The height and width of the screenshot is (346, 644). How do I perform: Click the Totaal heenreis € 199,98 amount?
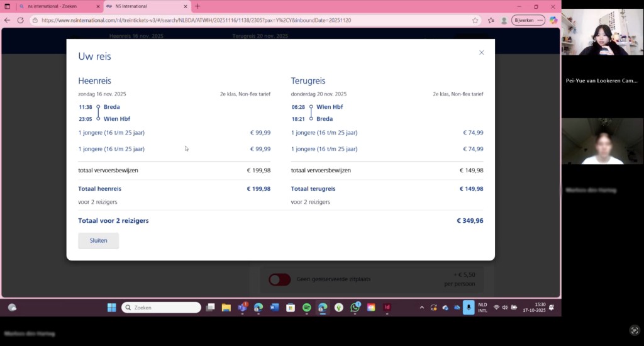tap(258, 189)
